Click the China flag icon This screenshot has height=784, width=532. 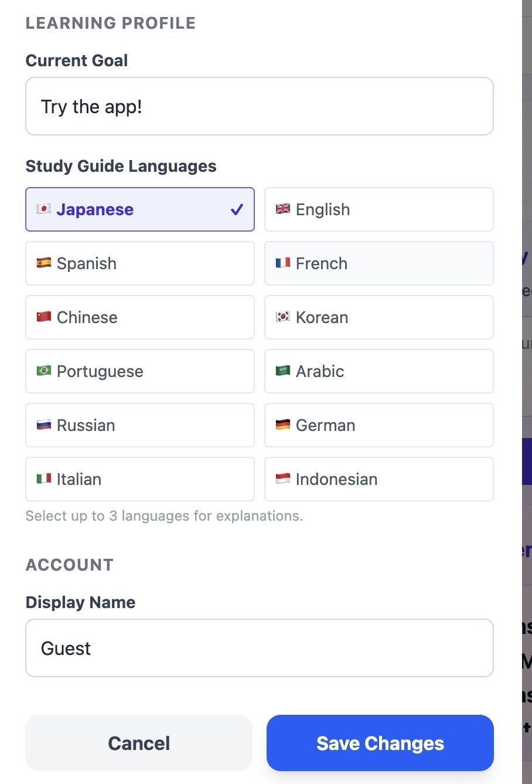tap(44, 317)
